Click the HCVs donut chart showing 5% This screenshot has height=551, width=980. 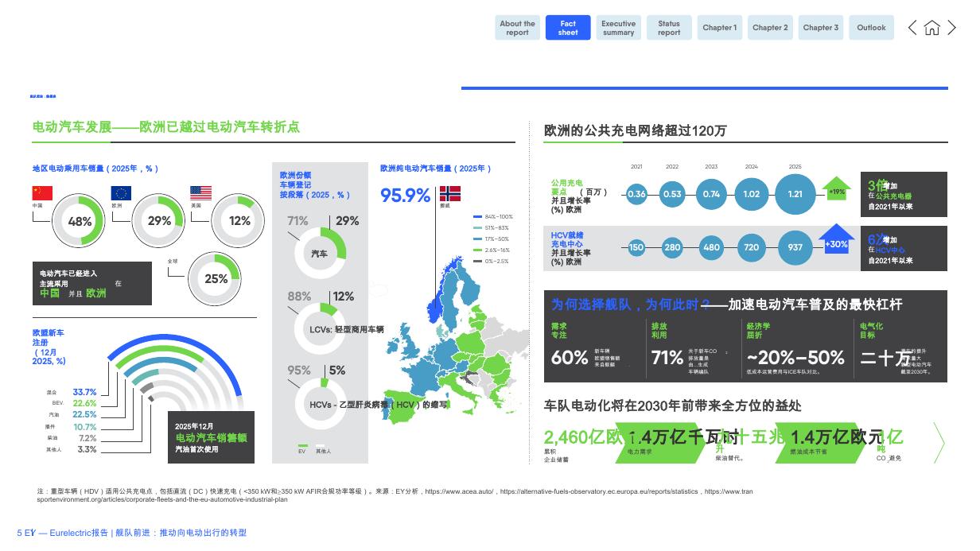[321, 404]
